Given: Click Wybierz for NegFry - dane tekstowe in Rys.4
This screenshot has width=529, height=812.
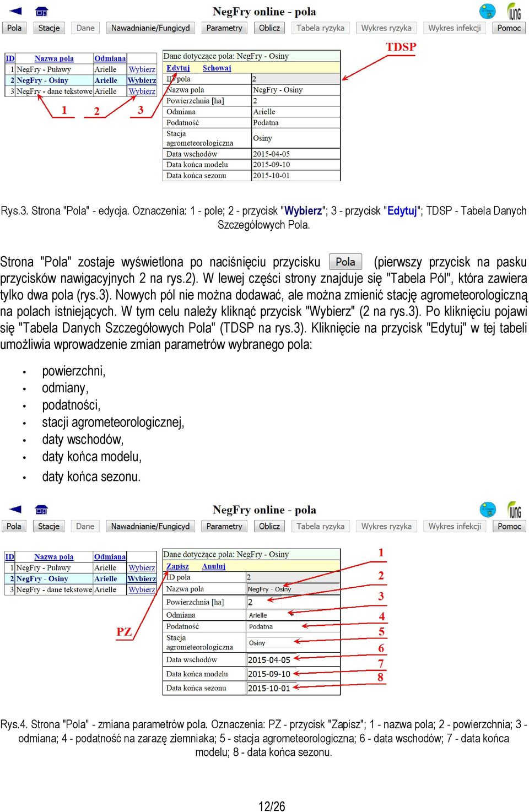Looking at the screenshot, I should click(x=142, y=589).
